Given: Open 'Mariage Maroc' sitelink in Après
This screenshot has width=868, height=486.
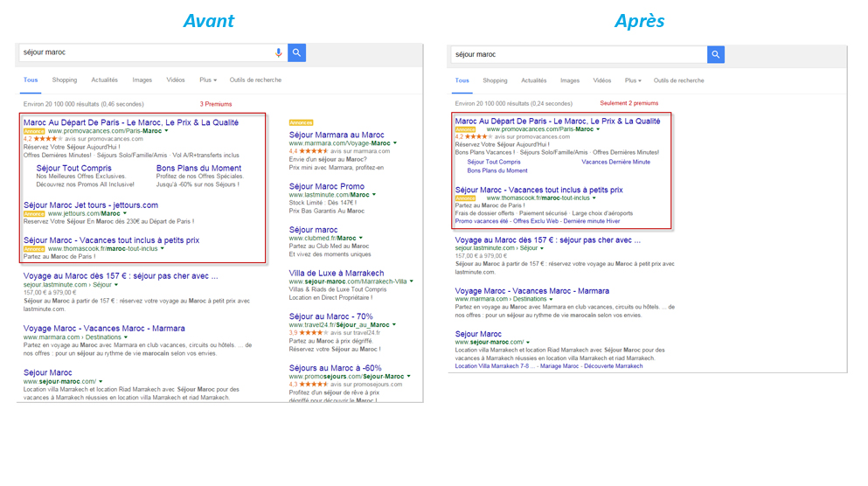Looking at the screenshot, I should [559, 366].
